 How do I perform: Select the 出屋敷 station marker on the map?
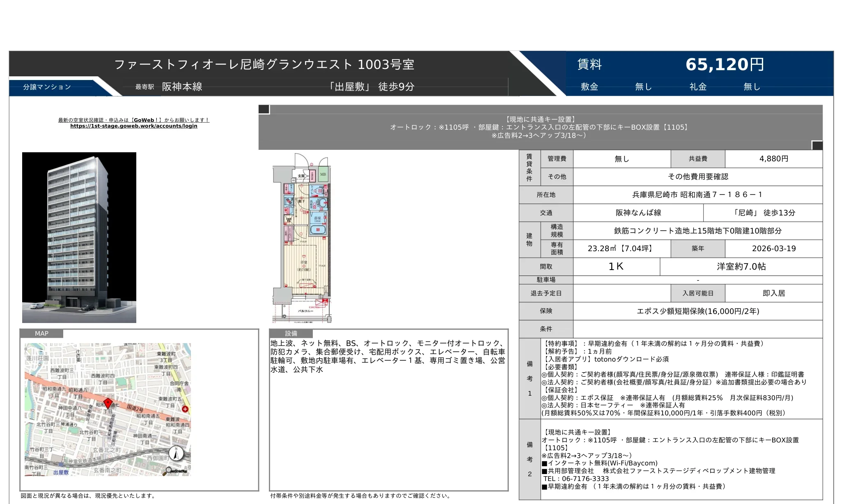tap(61, 464)
